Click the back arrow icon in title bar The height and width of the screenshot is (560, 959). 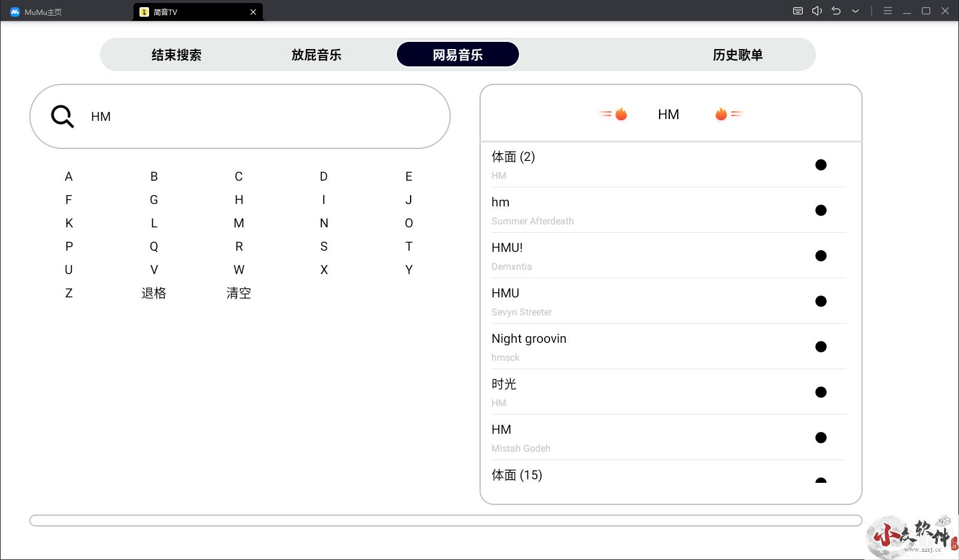tap(836, 11)
